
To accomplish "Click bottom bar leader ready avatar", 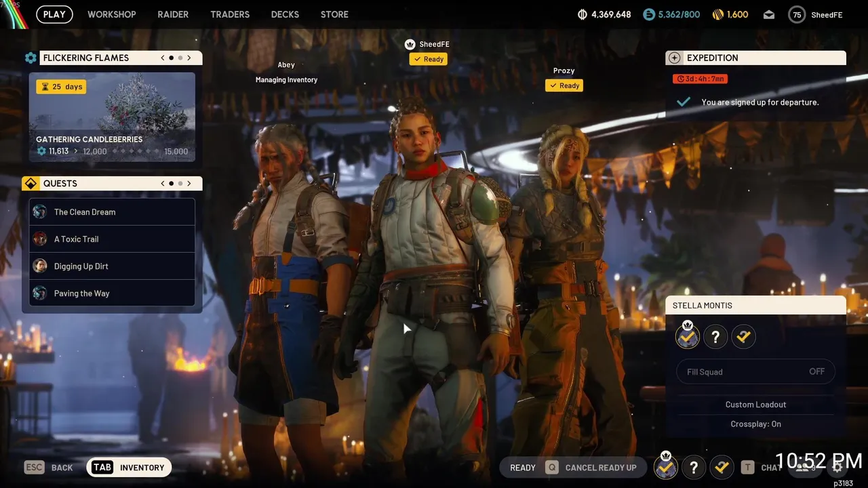I will (x=666, y=466).
